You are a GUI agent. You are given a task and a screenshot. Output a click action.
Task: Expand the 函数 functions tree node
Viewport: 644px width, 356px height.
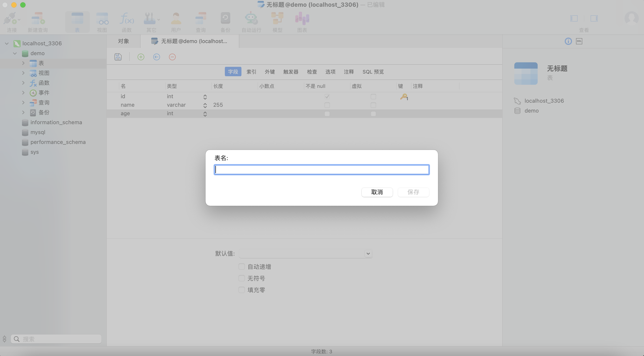point(23,83)
